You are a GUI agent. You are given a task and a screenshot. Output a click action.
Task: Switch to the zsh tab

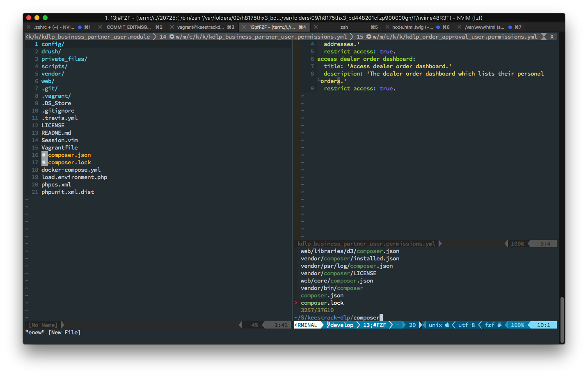tap(346, 27)
